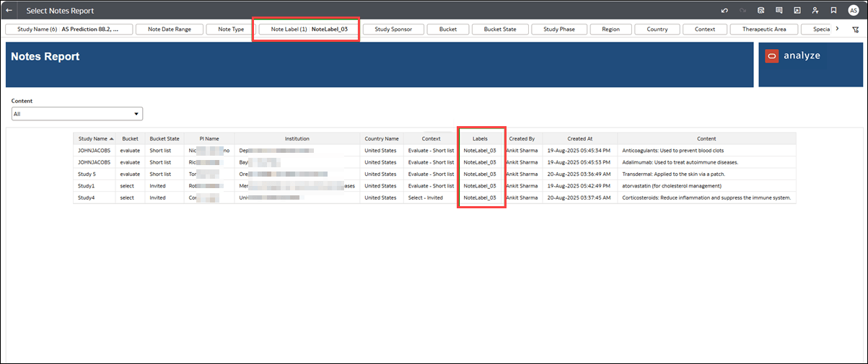
Task: Select the Study 5 cell
Action: (x=95, y=174)
